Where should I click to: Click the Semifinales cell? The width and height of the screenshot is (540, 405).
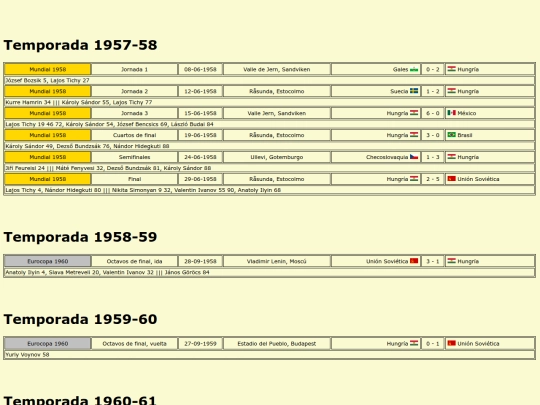click(x=134, y=157)
